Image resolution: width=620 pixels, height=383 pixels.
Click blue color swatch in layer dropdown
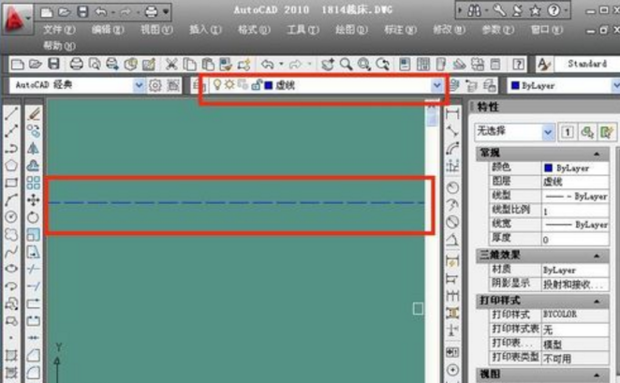268,85
